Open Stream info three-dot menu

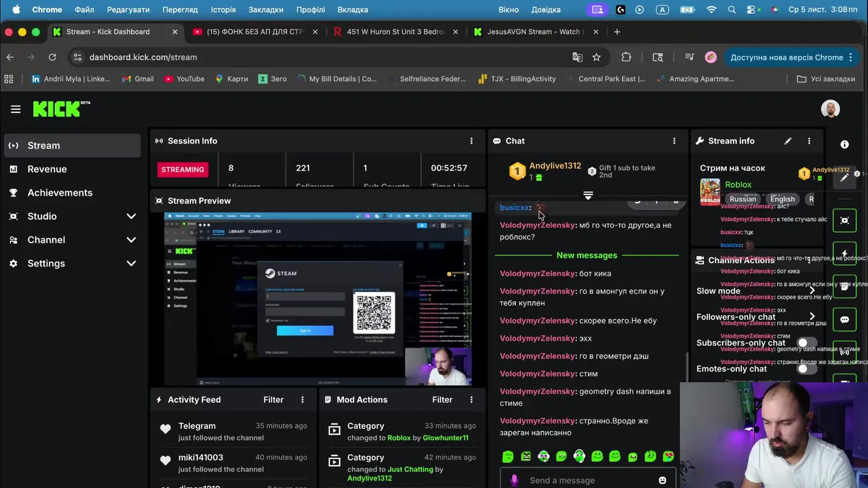[809, 141]
